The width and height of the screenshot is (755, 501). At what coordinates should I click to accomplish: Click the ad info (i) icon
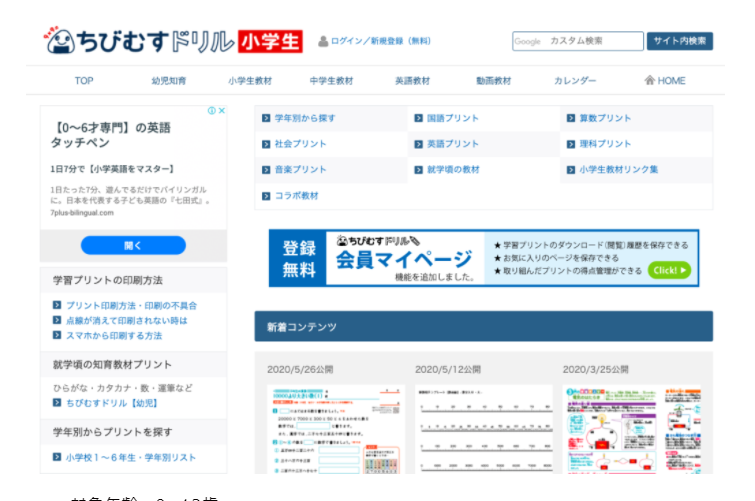pos(211,111)
